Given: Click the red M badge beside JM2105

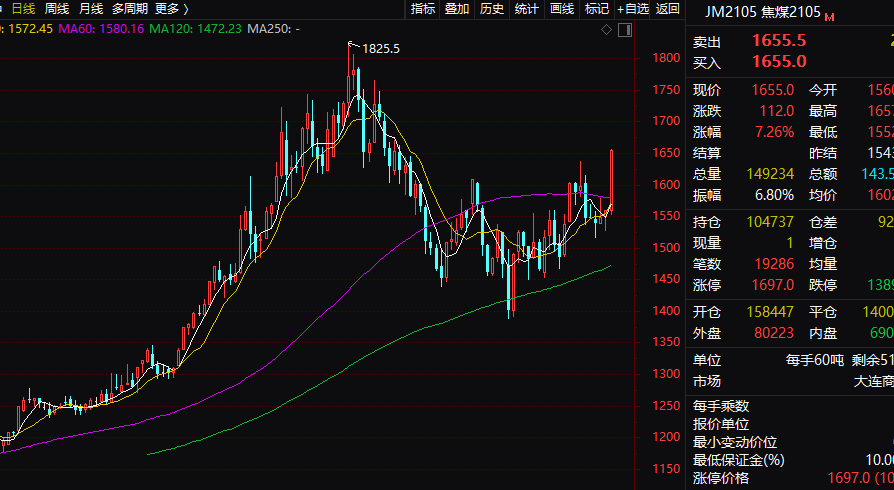Looking at the screenshot, I should click(x=830, y=17).
